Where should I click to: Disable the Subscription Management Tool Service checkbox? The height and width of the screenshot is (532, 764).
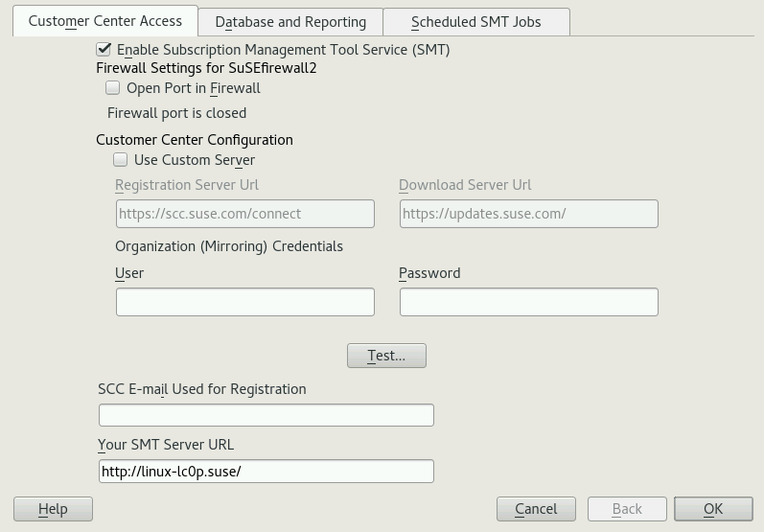click(104, 49)
